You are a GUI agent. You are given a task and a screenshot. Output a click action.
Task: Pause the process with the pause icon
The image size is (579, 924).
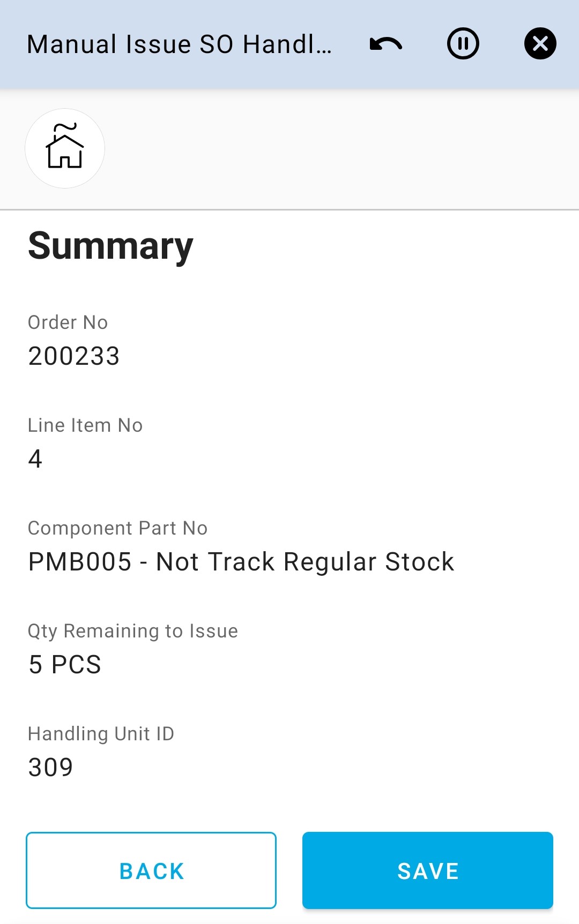tap(463, 44)
